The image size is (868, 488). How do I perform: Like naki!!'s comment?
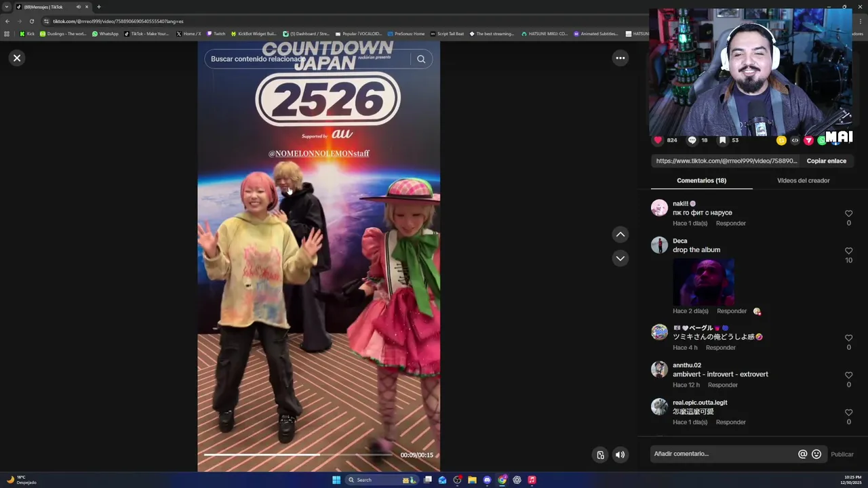(x=848, y=213)
